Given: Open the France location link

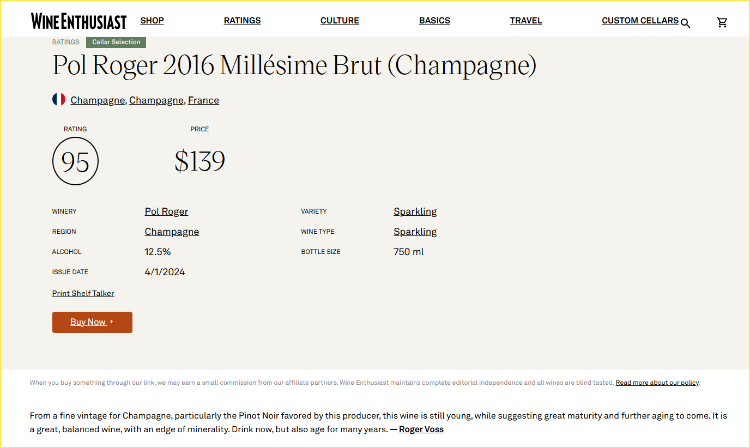Looking at the screenshot, I should click(x=203, y=100).
